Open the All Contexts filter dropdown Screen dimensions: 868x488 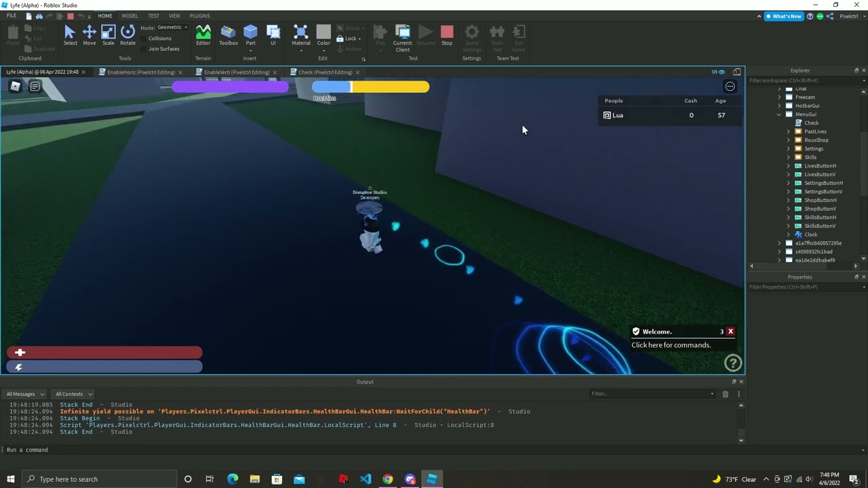73,394
